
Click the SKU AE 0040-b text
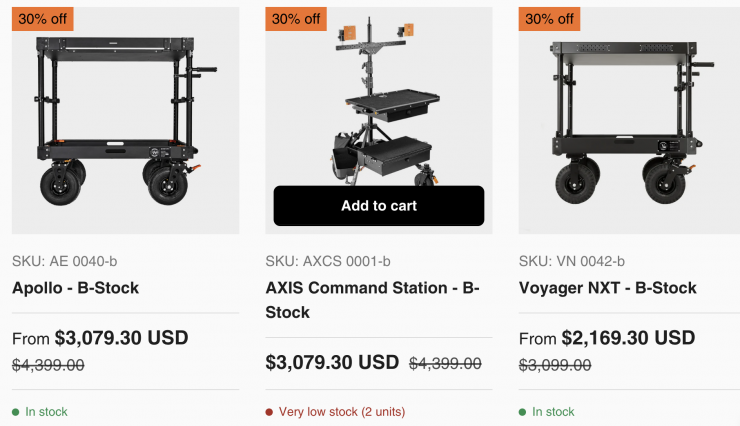tap(64, 262)
